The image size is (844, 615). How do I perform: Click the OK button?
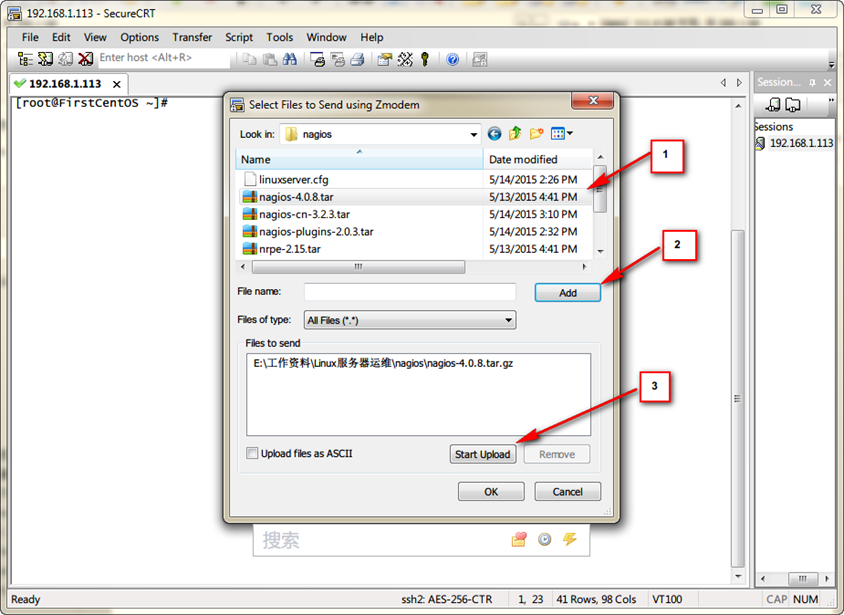point(491,492)
